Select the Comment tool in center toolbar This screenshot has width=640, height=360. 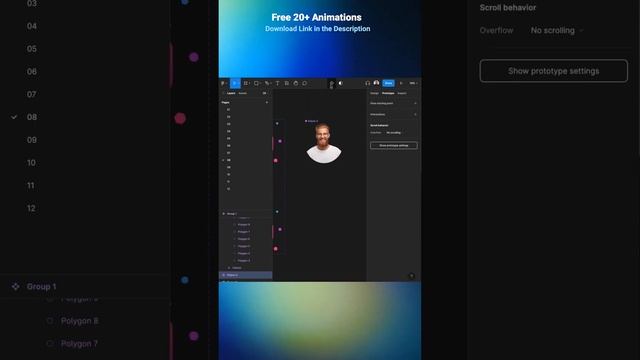click(304, 83)
